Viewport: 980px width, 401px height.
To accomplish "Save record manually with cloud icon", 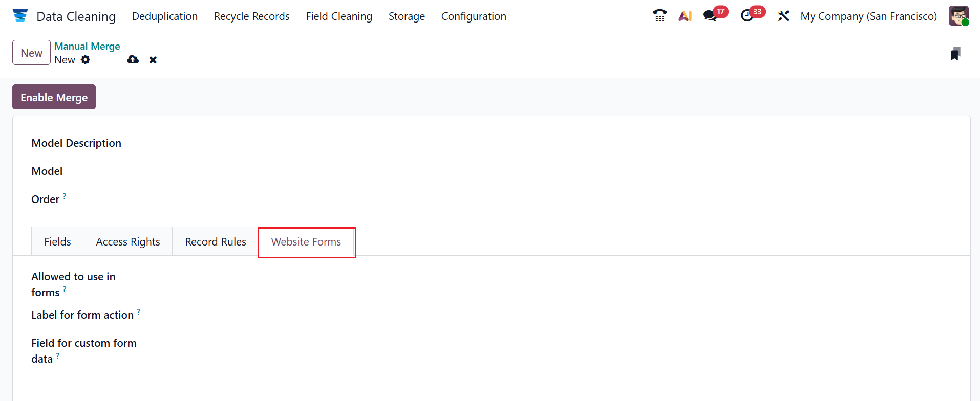I will click(133, 60).
